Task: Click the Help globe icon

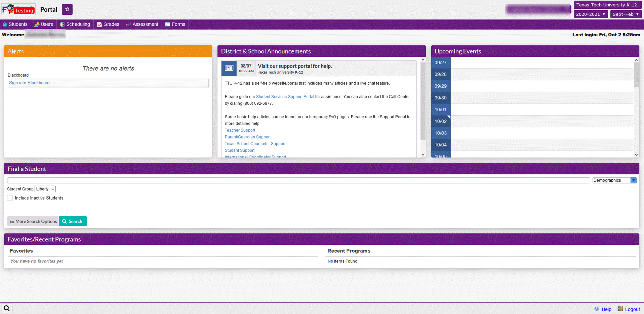Action: (x=596, y=308)
